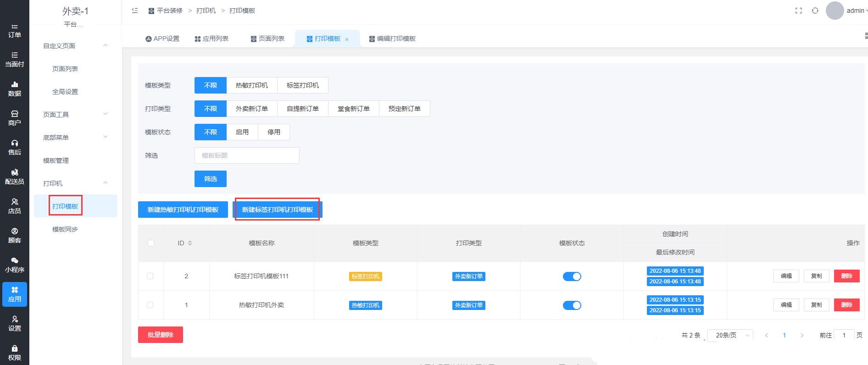This screenshot has width=868, height=365.
Task: Switch to the 编辑打印模板 tab
Action: tap(392, 39)
